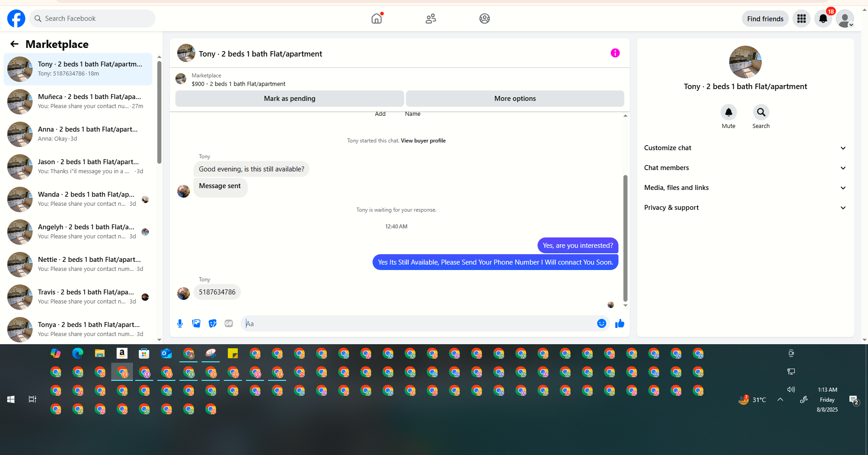
Task: Click the chat list scrollbar thumb
Action: [x=159, y=112]
